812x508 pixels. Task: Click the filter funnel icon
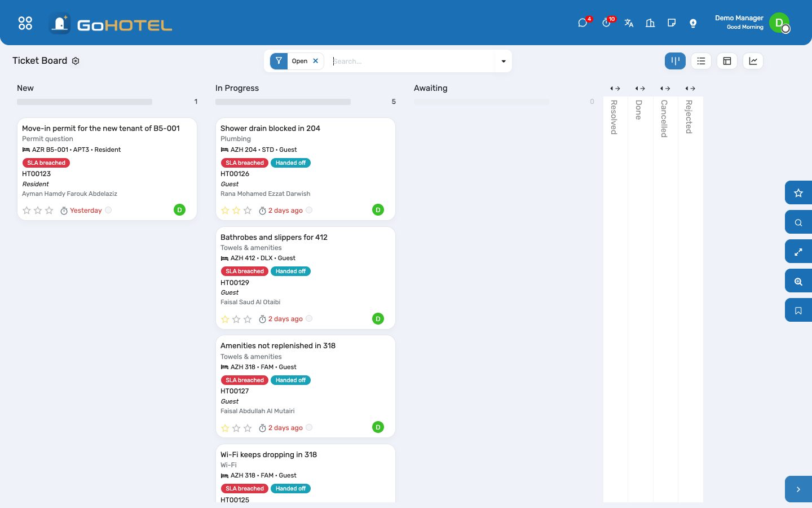[279, 61]
